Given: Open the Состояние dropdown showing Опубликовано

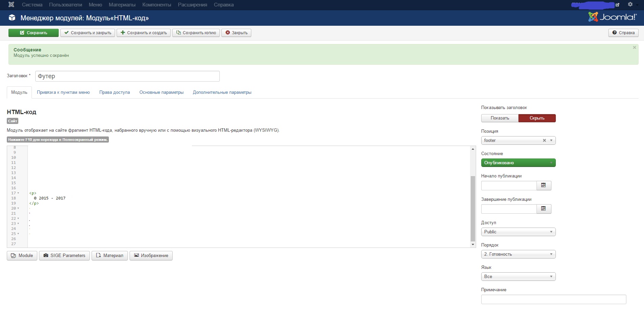Looking at the screenshot, I should [518, 163].
